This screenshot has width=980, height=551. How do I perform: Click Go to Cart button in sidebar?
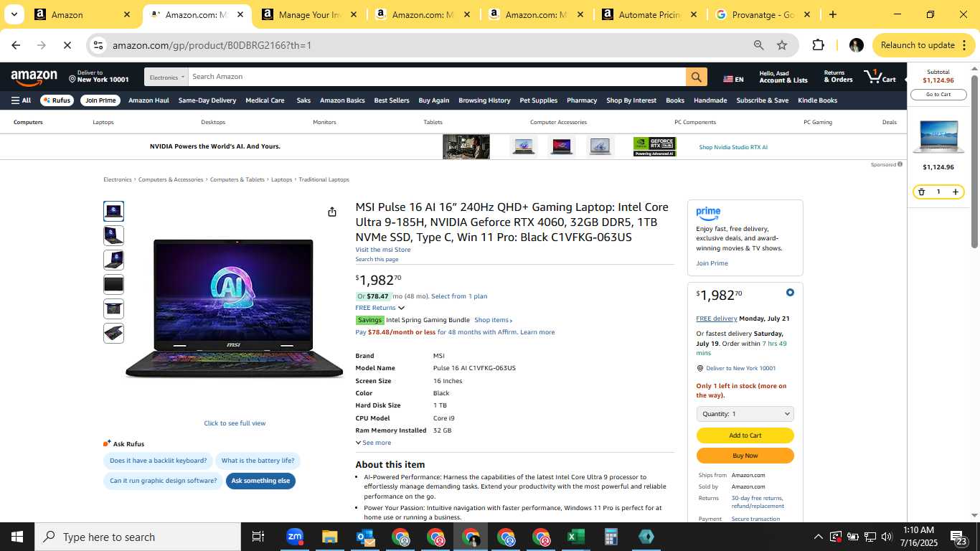click(938, 95)
